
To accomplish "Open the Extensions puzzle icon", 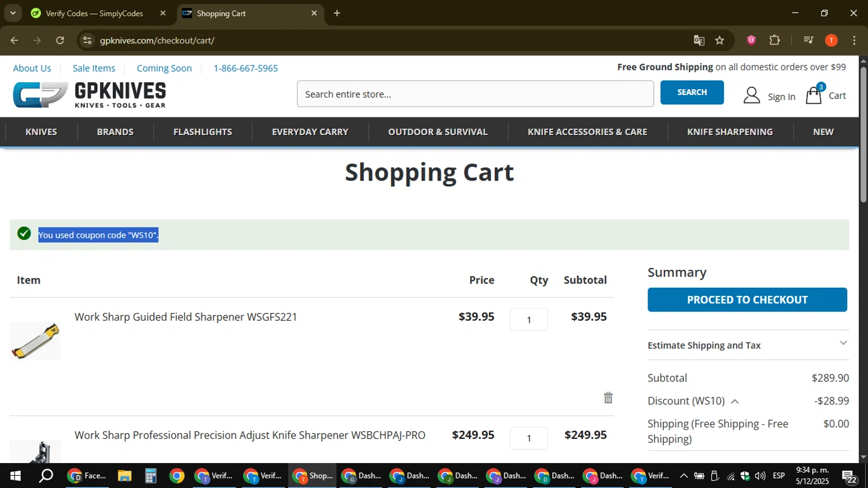I will click(x=775, y=40).
